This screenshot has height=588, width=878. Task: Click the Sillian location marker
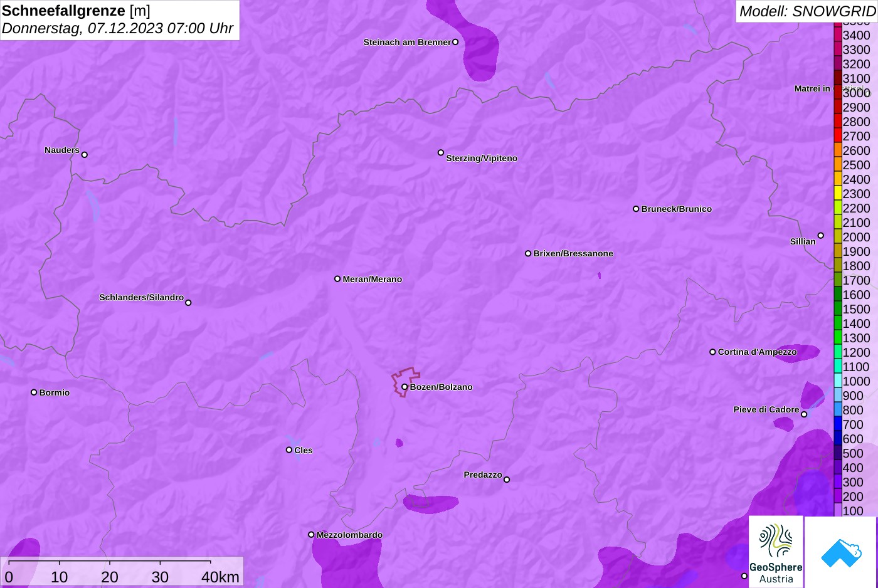click(x=820, y=236)
